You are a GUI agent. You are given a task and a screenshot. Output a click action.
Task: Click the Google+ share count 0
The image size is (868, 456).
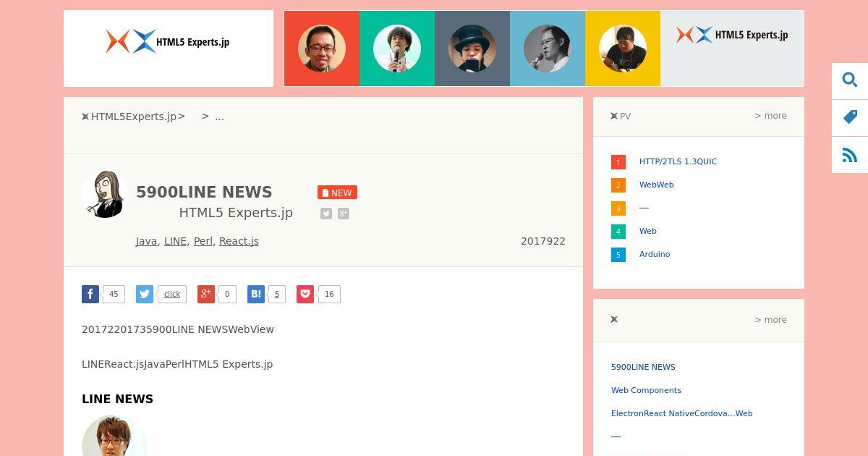click(x=227, y=294)
